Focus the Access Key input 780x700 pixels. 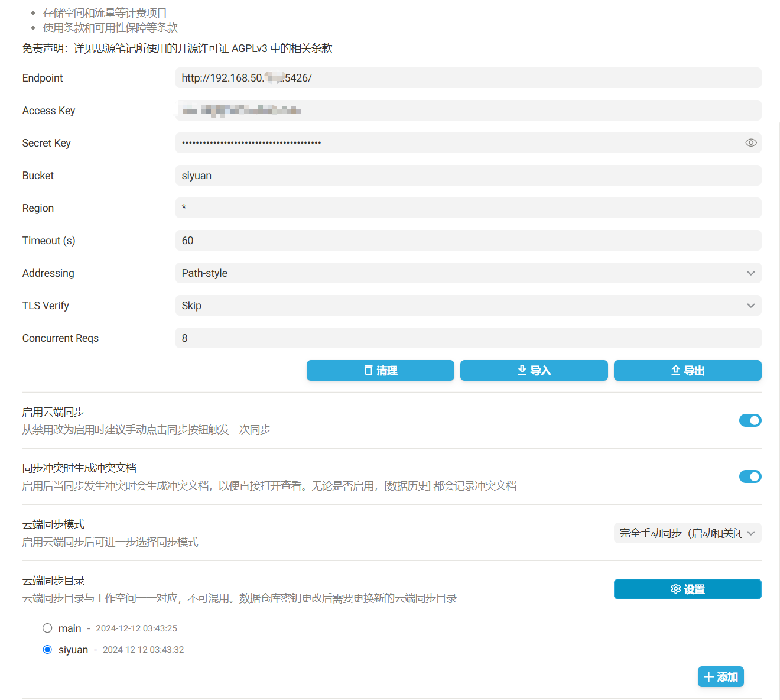pyautogui.click(x=468, y=111)
